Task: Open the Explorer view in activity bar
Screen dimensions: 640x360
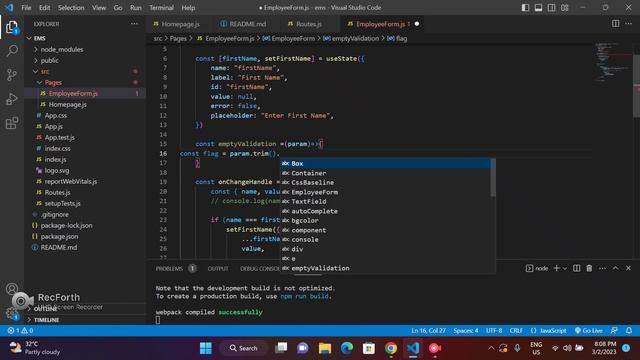Action: coord(12,27)
